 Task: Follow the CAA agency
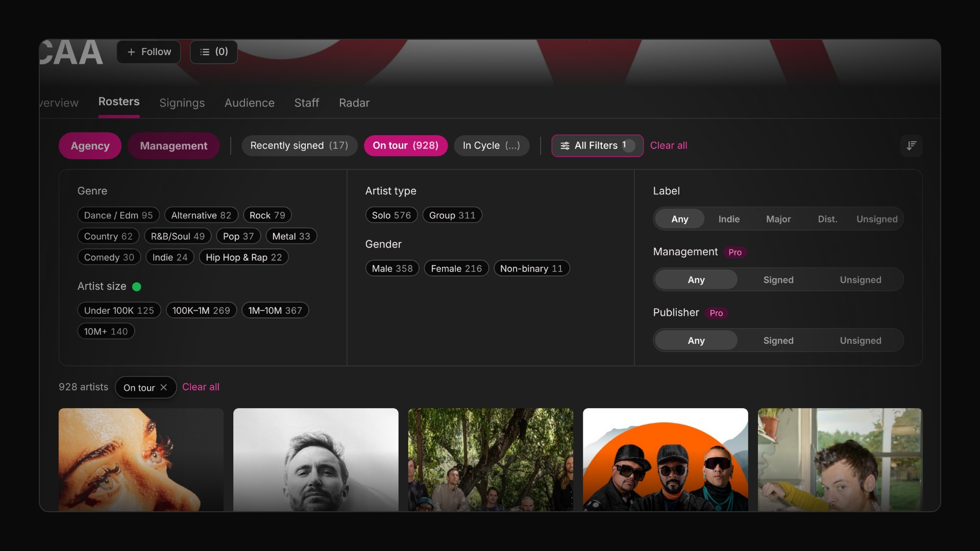(x=149, y=52)
